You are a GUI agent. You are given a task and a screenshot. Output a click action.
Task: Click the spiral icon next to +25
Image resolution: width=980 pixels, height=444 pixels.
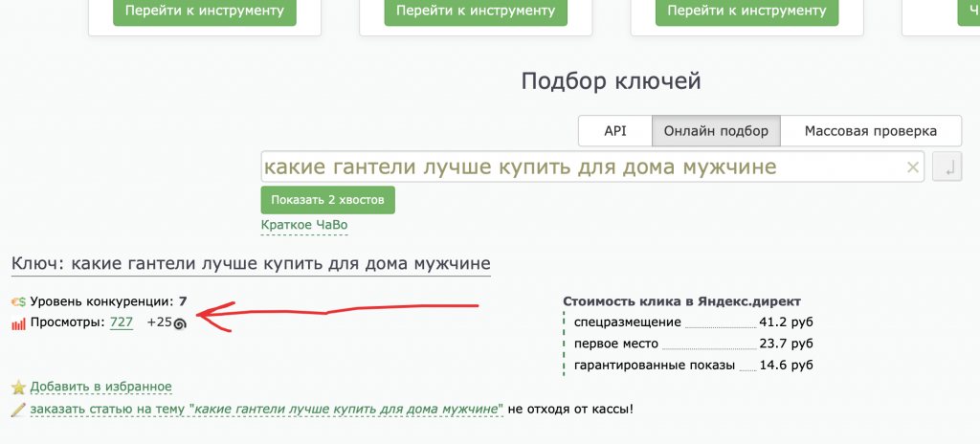click(180, 323)
